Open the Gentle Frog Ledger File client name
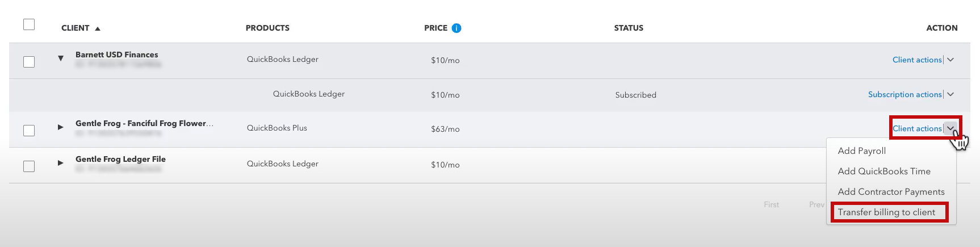This screenshot has height=247, width=980. 120,159
